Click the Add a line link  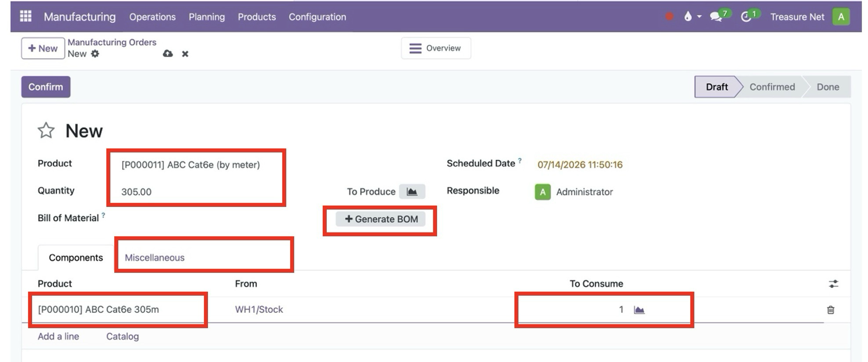(x=58, y=336)
